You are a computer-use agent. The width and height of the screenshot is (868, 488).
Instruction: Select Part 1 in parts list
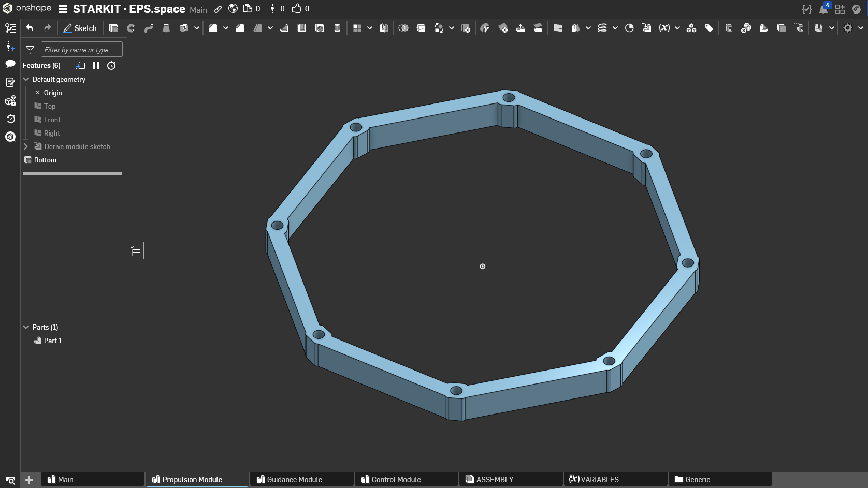coord(52,341)
